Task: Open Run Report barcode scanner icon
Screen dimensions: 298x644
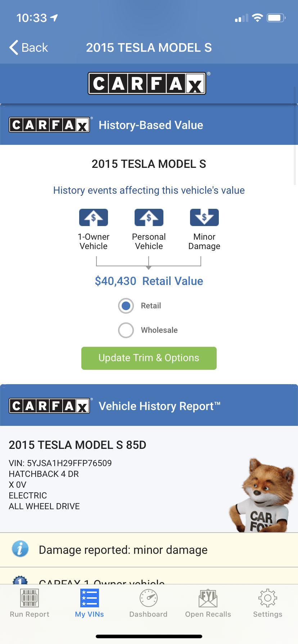Action: pyautogui.click(x=30, y=598)
